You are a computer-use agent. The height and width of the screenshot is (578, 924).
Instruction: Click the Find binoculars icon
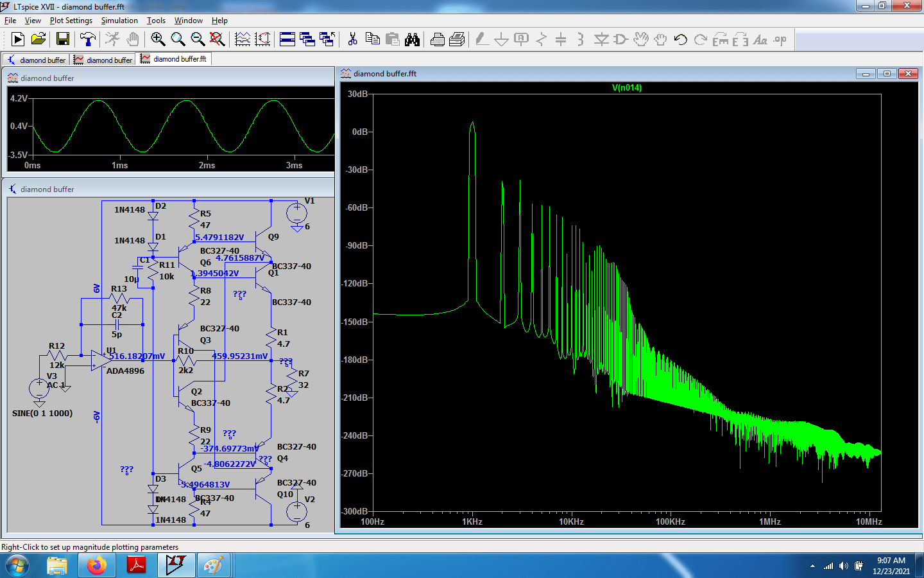tap(412, 40)
